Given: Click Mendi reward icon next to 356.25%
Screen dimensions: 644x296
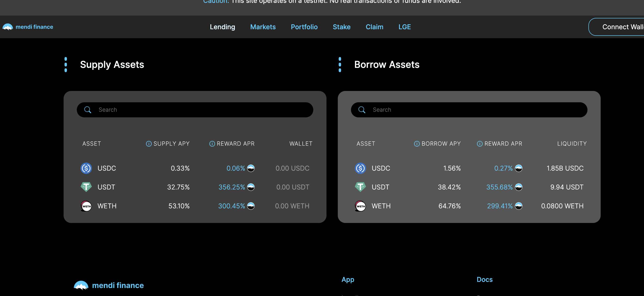Looking at the screenshot, I should (x=251, y=187).
